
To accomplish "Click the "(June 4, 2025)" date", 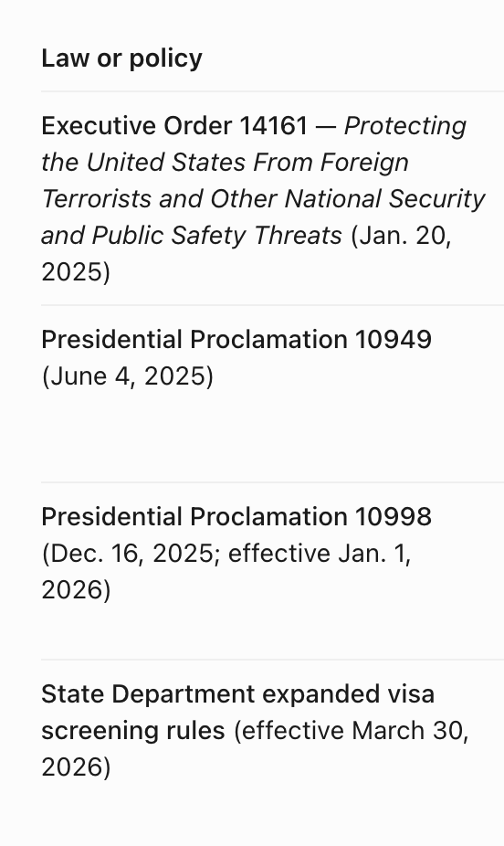I will tap(128, 376).
